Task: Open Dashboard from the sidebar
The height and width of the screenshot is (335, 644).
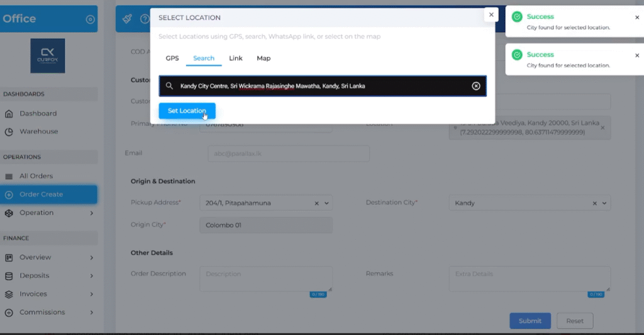Action: tap(38, 114)
